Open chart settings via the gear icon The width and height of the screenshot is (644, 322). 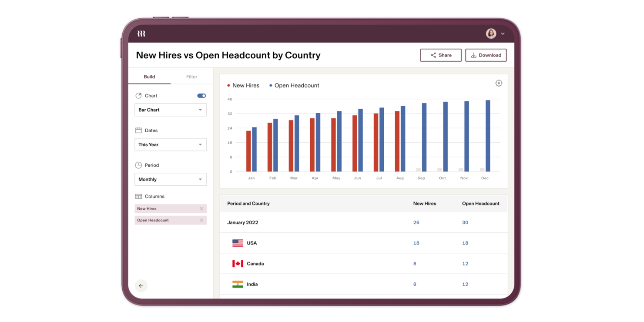(x=499, y=83)
